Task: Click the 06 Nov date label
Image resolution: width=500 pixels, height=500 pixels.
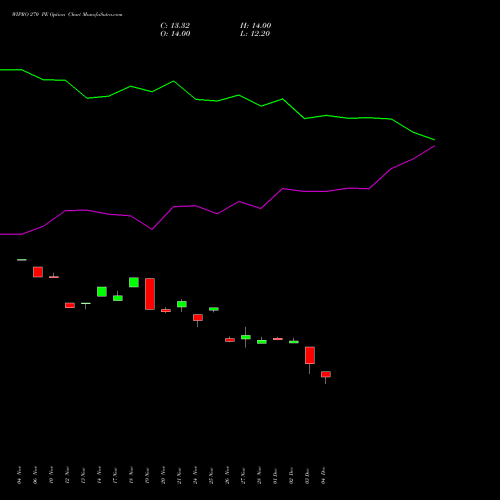Action: [x=35, y=475]
